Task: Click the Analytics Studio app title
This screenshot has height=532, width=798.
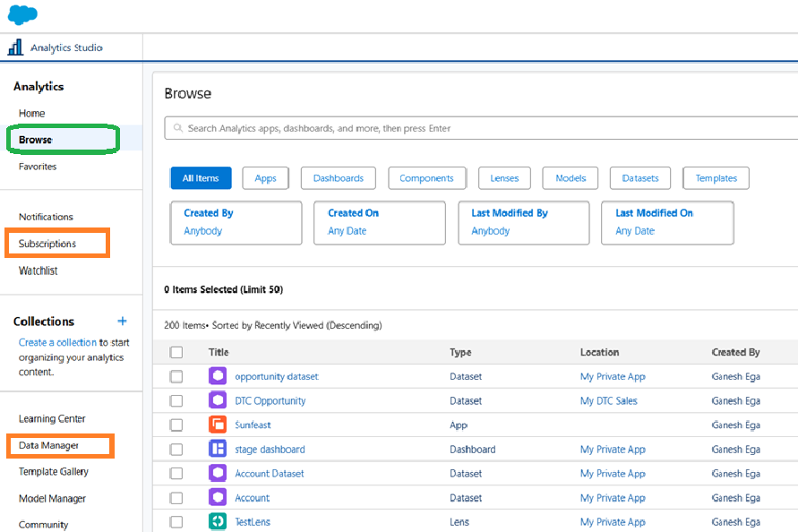Action: pos(66,47)
